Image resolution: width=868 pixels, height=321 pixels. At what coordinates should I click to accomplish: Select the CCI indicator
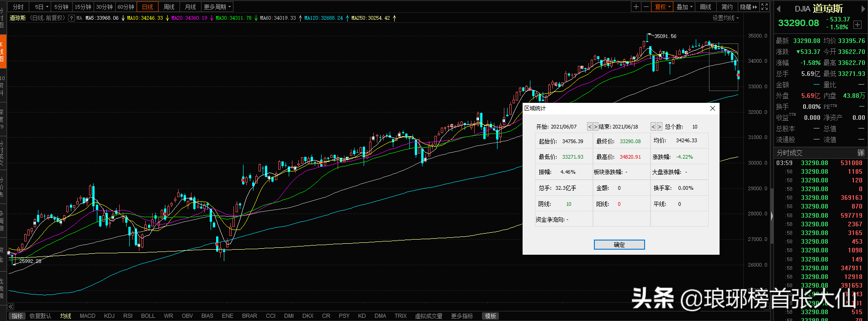click(x=271, y=316)
